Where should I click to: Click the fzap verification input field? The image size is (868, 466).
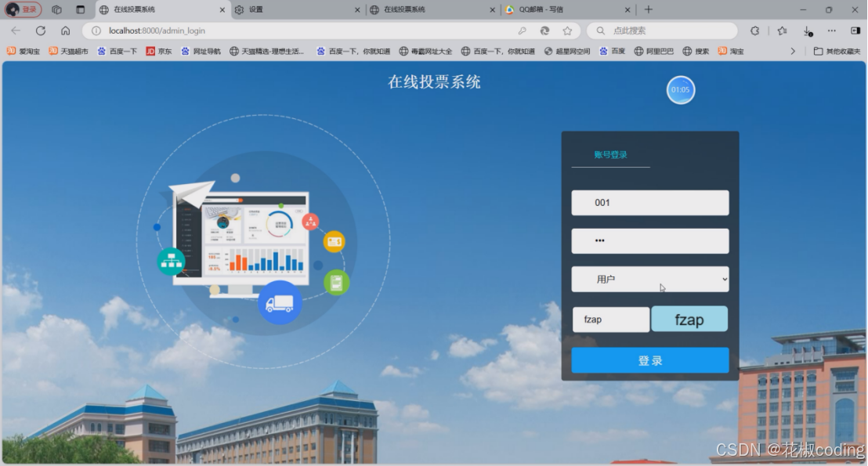click(610, 319)
